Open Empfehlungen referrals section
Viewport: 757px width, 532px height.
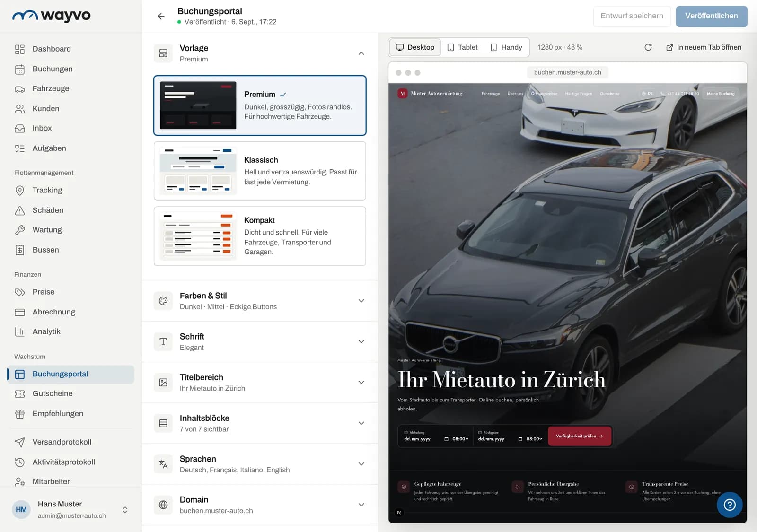pos(71,414)
